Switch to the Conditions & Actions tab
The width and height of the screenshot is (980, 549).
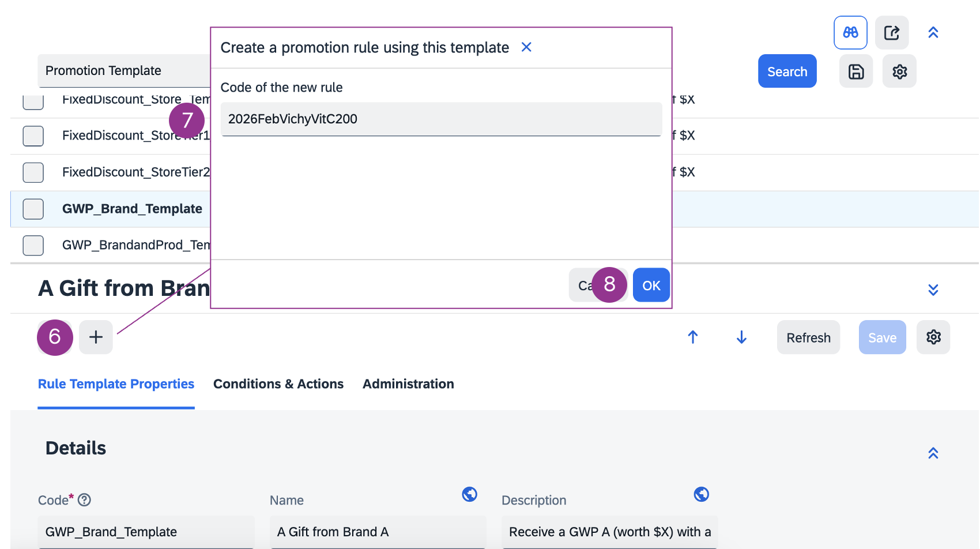(x=278, y=384)
